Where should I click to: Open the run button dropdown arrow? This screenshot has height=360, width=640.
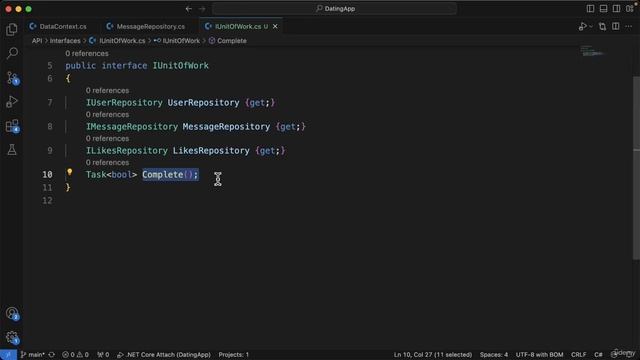coord(591,27)
